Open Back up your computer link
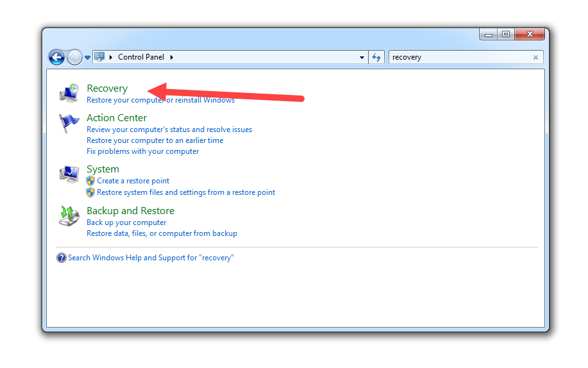This screenshot has height=368, width=588. 126,222
